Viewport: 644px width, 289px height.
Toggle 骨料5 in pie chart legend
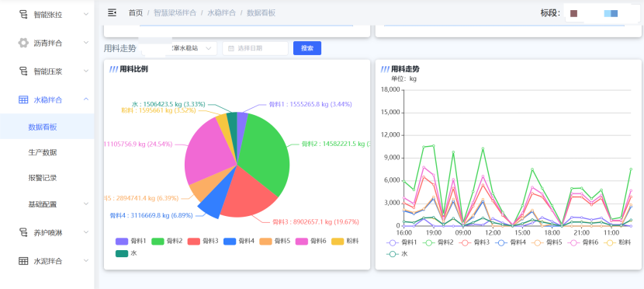275,242
